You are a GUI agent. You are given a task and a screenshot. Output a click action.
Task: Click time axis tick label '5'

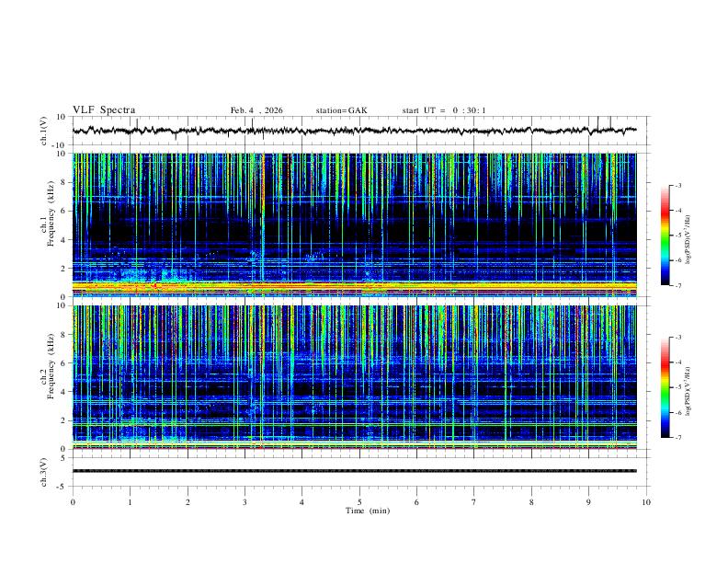[x=359, y=502]
